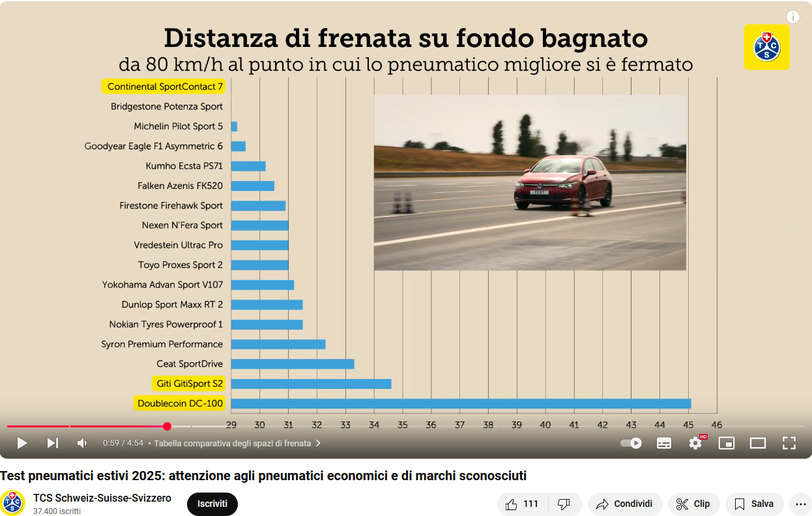Play the video
This screenshot has width=812, height=516.
coord(22,443)
